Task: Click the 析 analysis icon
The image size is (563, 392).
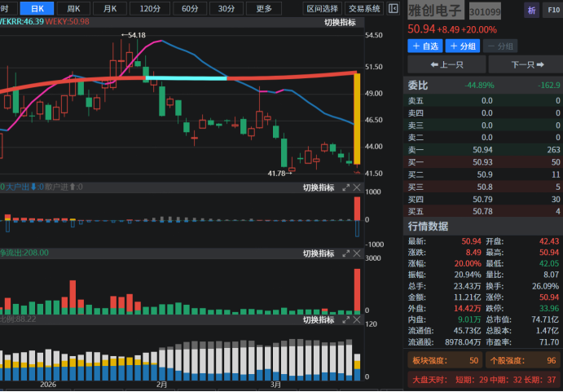Action: (531, 11)
